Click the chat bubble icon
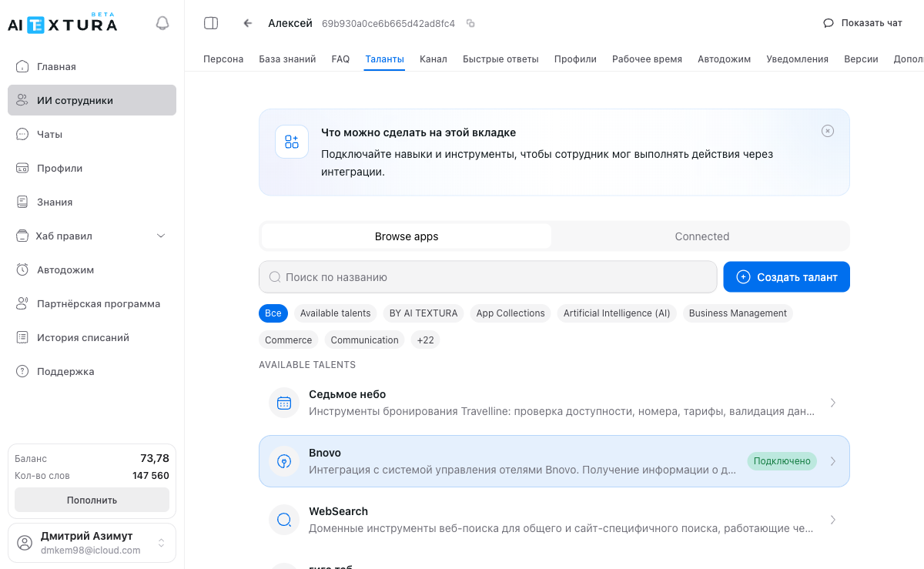 (829, 23)
